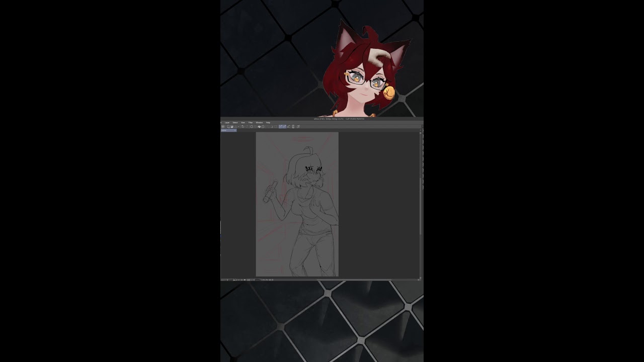The image size is (644, 362).
Task: Click the smartphone connect icon
Action: point(293,127)
